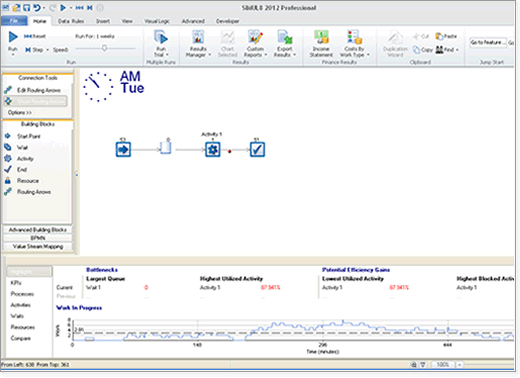The image size is (520, 378).
Task: Open the Step dropdown arrow
Action: pos(47,50)
